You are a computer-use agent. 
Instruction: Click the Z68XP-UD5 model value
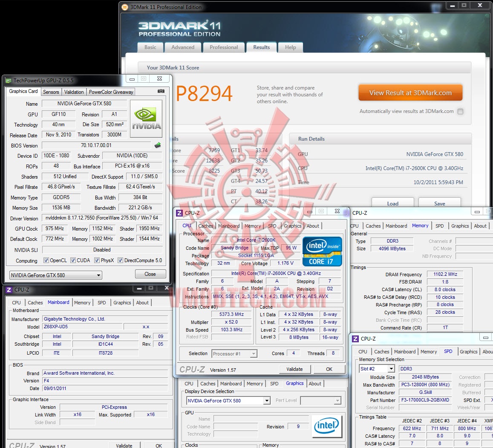coord(83,327)
